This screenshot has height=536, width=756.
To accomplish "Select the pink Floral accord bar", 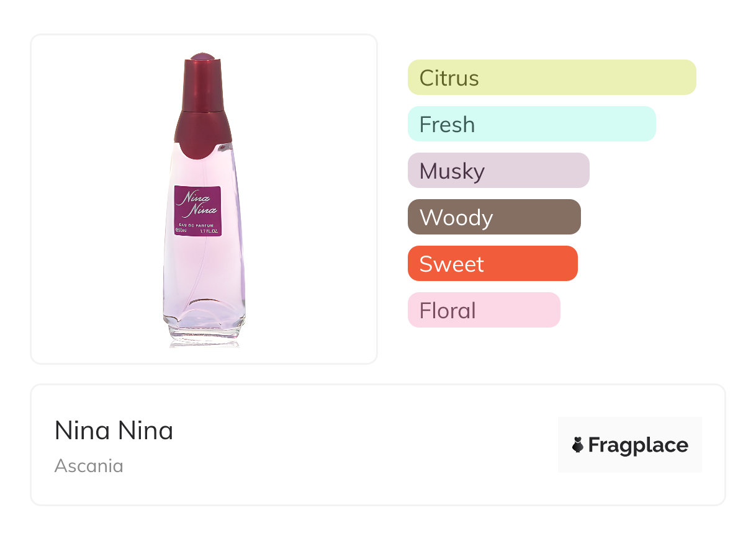I will 484,310.
